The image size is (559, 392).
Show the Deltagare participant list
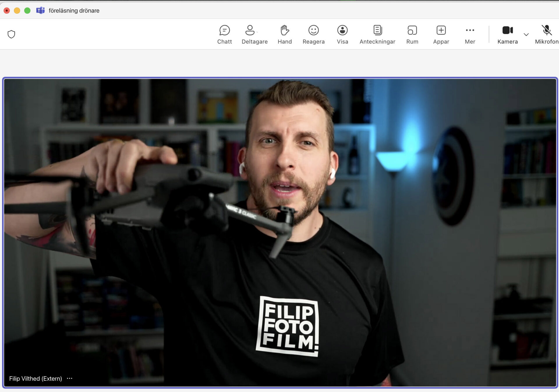tap(254, 34)
